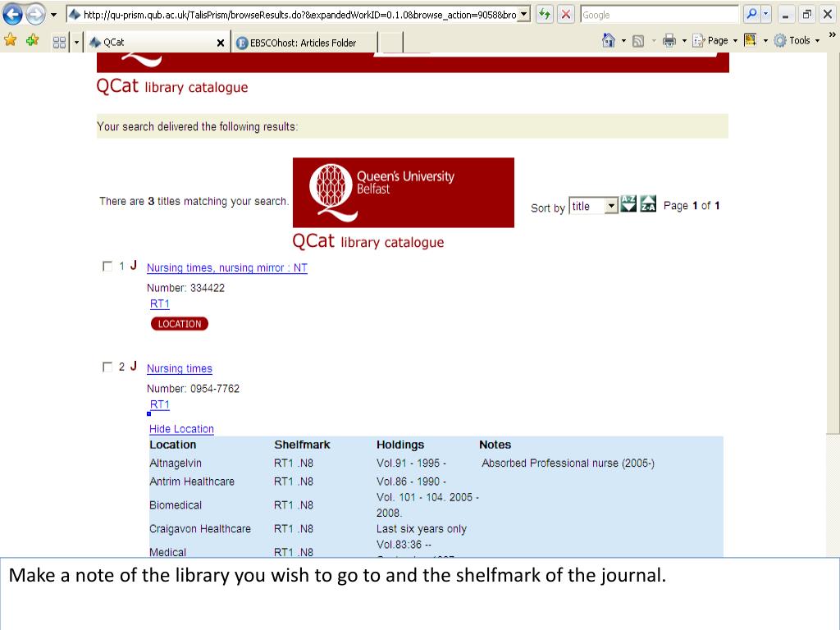Open the tab list dropdown arrow

click(76, 43)
